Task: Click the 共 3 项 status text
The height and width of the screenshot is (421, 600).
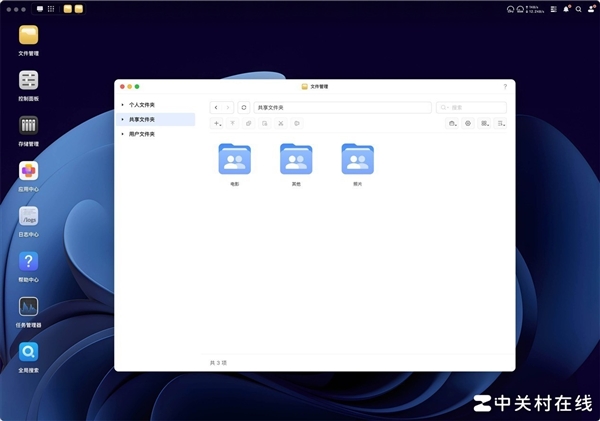Action: (x=218, y=363)
